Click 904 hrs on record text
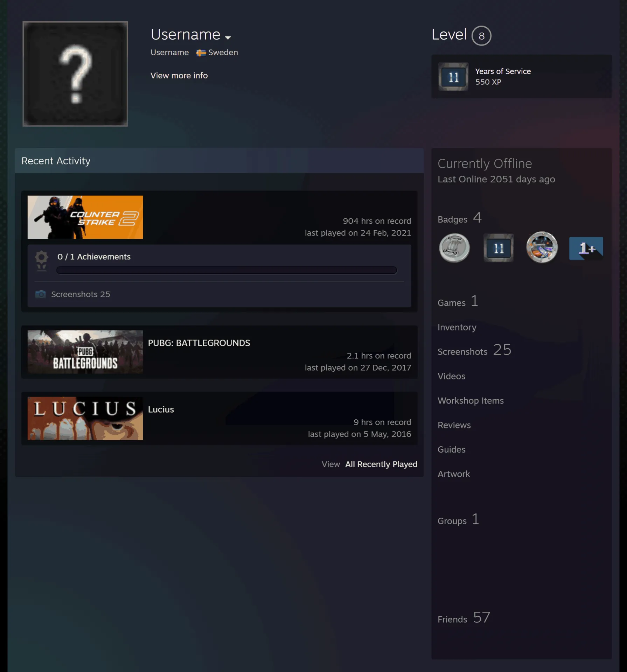This screenshot has width=627, height=672. click(x=377, y=221)
